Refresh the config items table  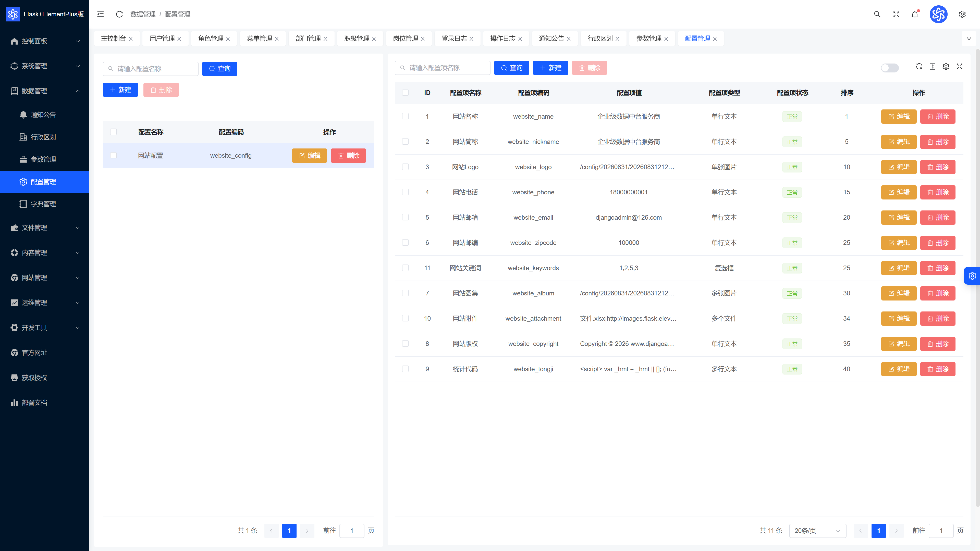(x=919, y=66)
